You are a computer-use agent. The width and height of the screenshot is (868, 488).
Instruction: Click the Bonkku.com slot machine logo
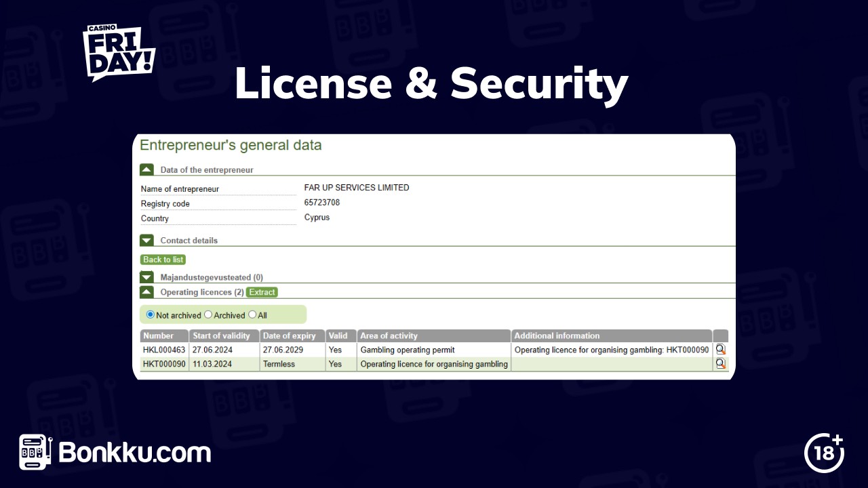[35, 452]
